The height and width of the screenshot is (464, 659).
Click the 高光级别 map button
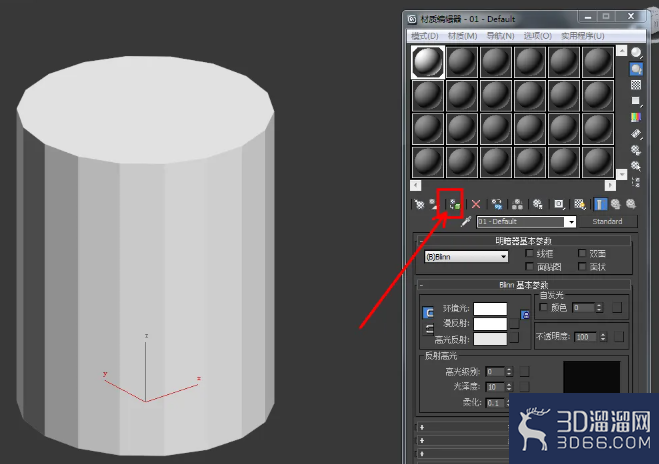524,372
